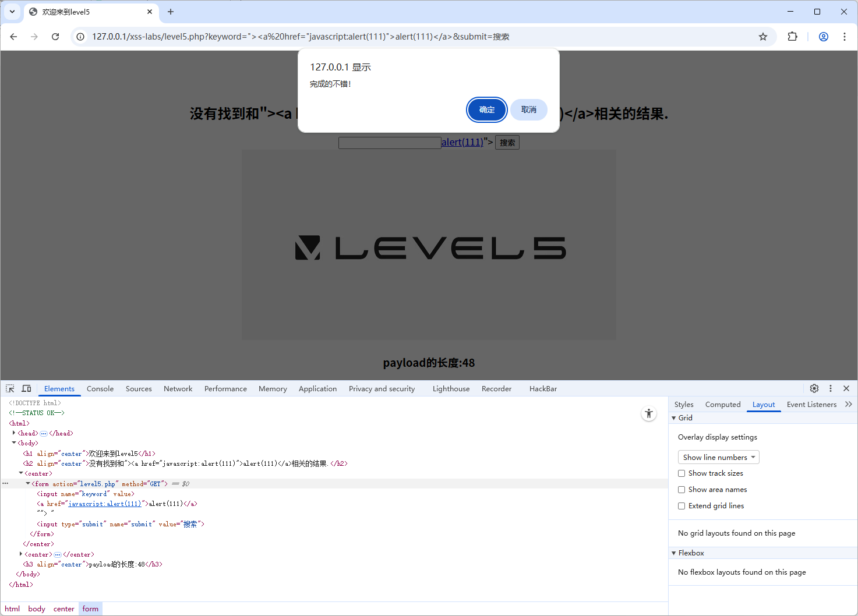Confirm the alert with 确定
This screenshot has width=858, height=616.
point(487,109)
